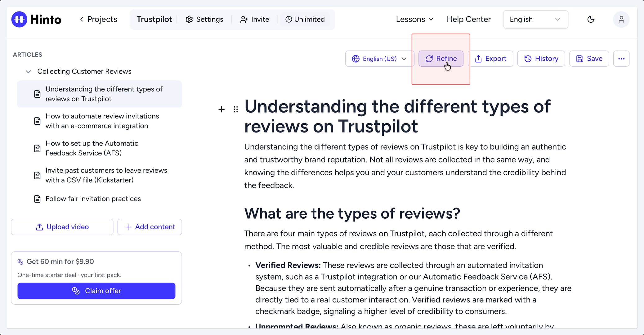Save the article
This screenshot has width=644, height=335.
[589, 59]
